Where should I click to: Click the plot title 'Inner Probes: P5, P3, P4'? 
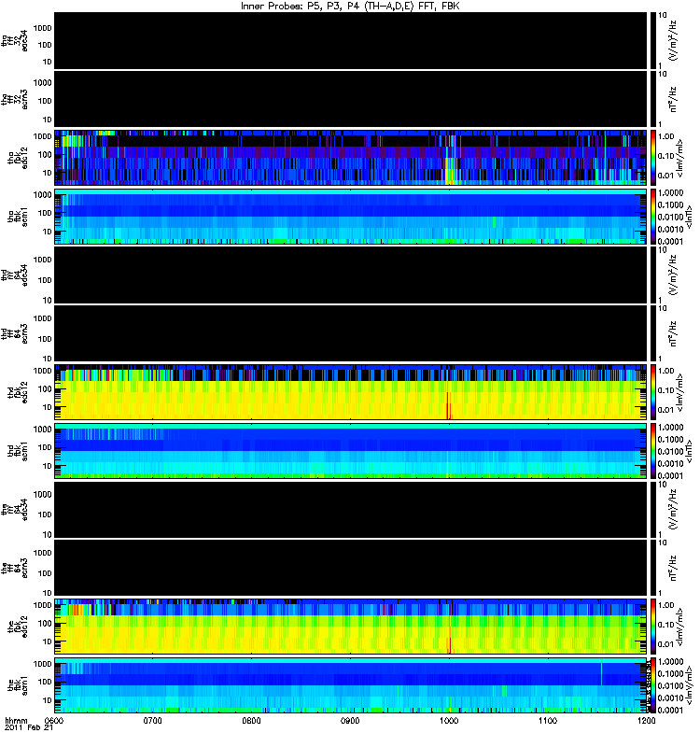(x=349, y=6)
